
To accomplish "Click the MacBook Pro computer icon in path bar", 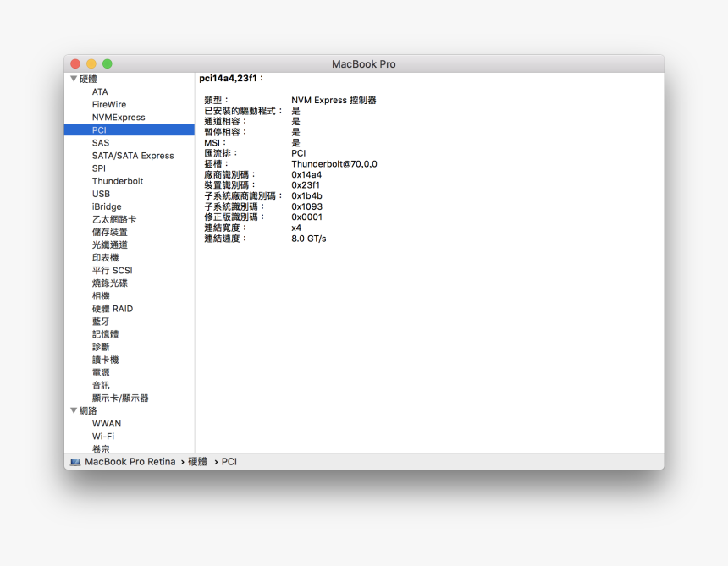I will pyautogui.click(x=75, y=462).
